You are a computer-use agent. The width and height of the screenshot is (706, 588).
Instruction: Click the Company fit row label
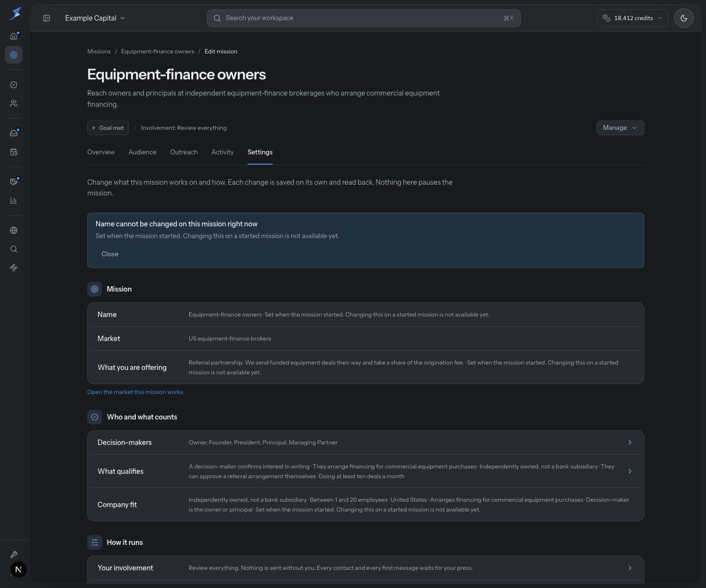[x=117, y=505]
